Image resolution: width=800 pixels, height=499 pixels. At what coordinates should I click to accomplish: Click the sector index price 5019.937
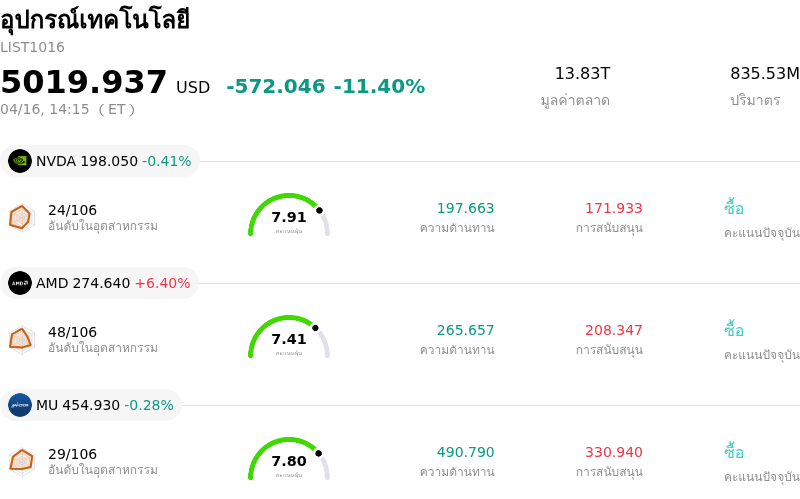pyautogui.click(x=84, y=82)
